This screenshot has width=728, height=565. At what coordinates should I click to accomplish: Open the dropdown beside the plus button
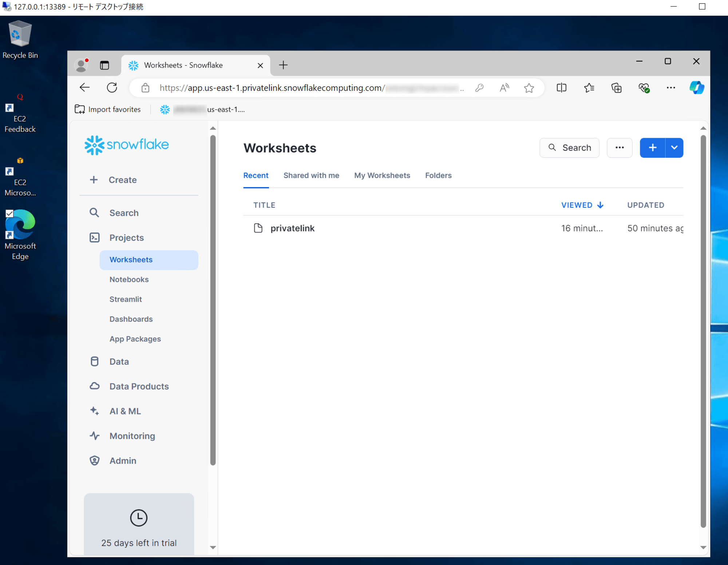674,148
